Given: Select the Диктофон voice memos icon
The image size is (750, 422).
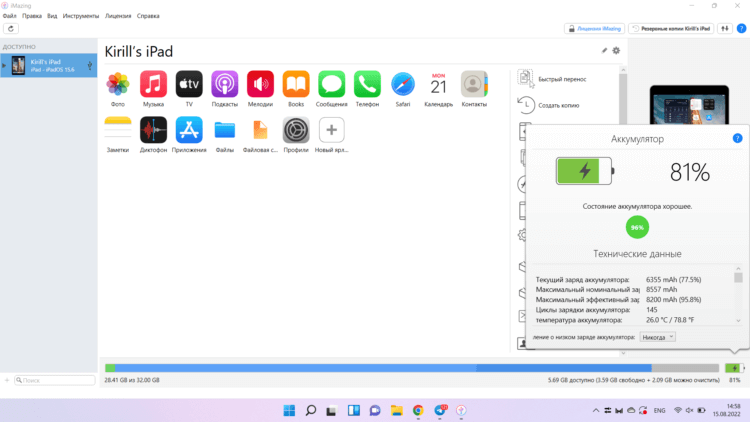Looking at the screenshot, I should (x=153, y=130).
